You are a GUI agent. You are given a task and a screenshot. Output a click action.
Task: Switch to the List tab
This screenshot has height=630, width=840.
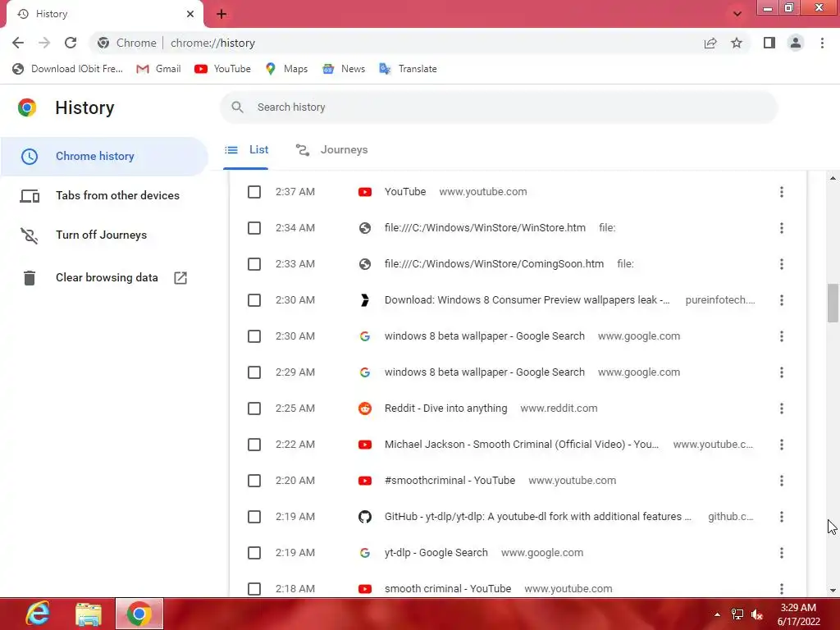pos(246,150)
